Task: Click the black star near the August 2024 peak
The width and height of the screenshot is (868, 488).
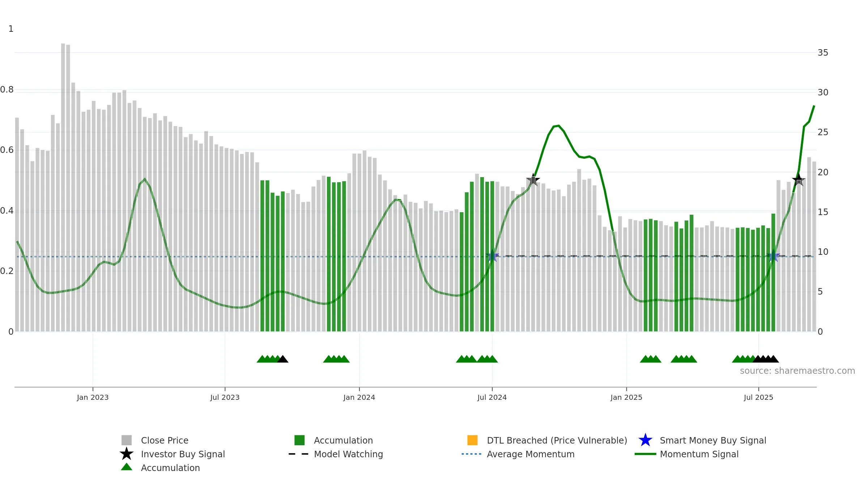Action: coord(533,180)
